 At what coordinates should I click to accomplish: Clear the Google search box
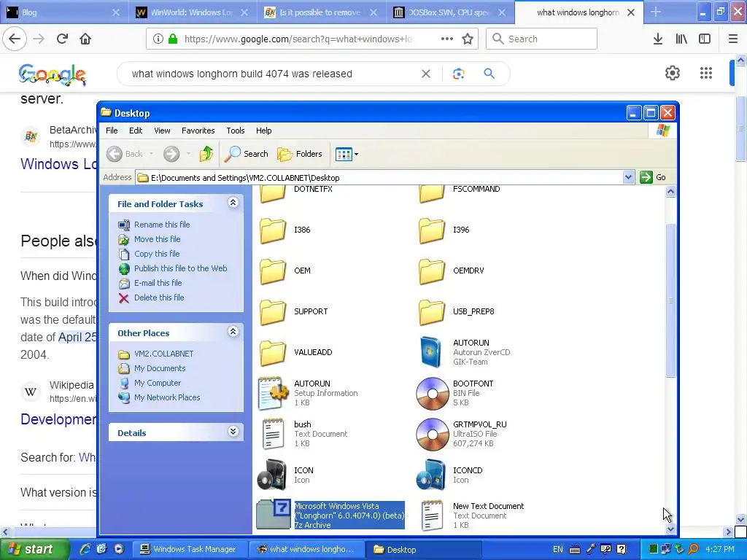pyautogui.click(x=426, y=74)
